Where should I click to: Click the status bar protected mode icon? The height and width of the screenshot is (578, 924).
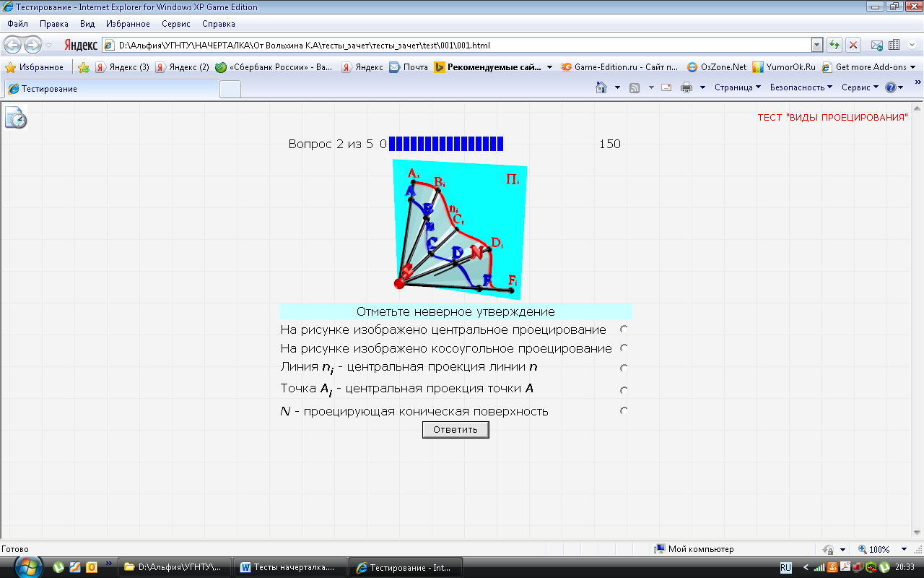click(829, 549)
